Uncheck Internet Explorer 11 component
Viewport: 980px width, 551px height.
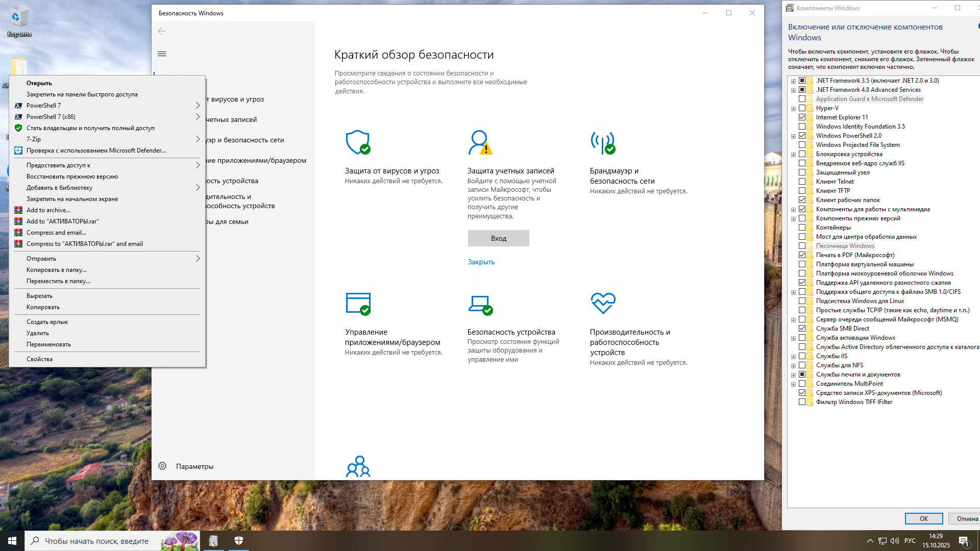802,117
